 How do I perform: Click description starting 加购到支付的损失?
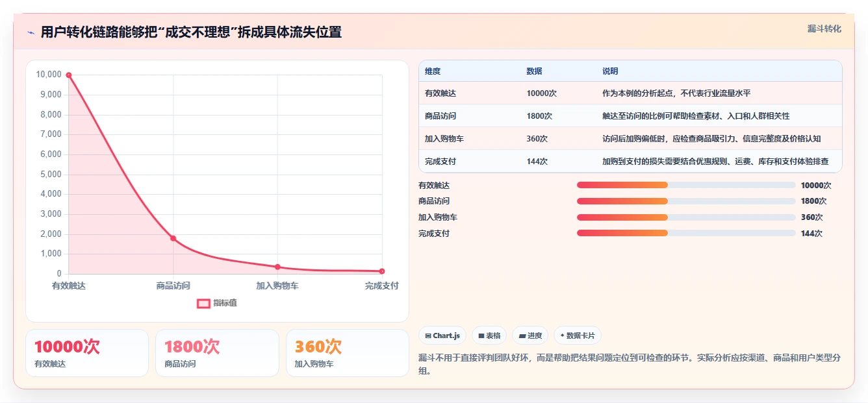point(715,162)
